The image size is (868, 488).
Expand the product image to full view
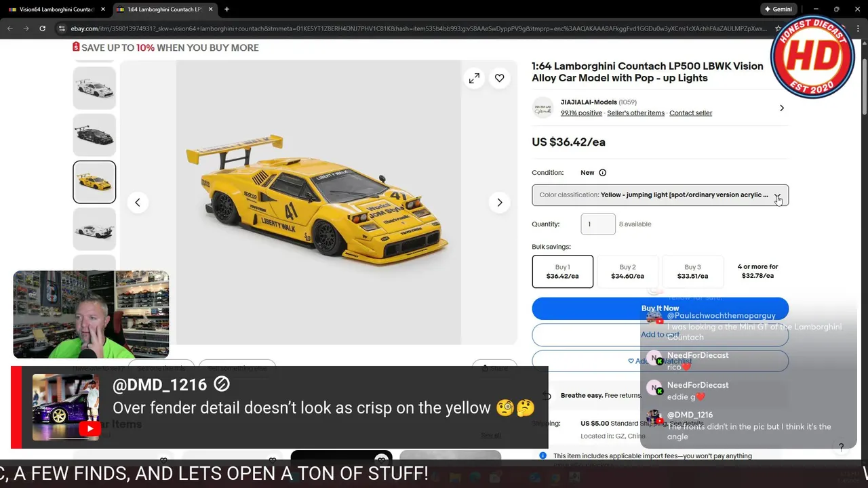click(x=474, y=79)
